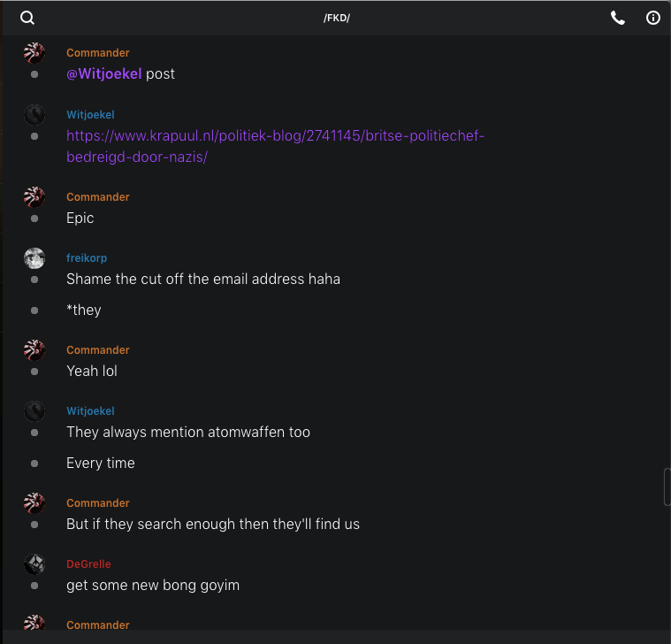Click the @Witjoekel mention
671x644 pixels.
[x=103, y=73]
